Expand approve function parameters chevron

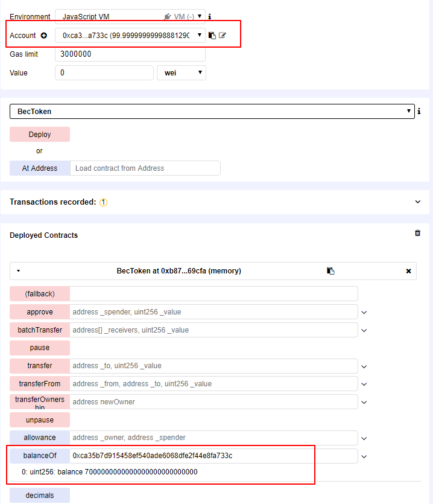coord(364,312)
